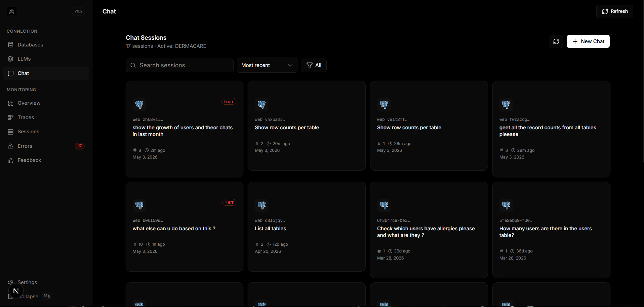Click the session ID 6f3b47c9-0e3
Viewport: 644px width, 307px height.
click(x=394, y=220)
